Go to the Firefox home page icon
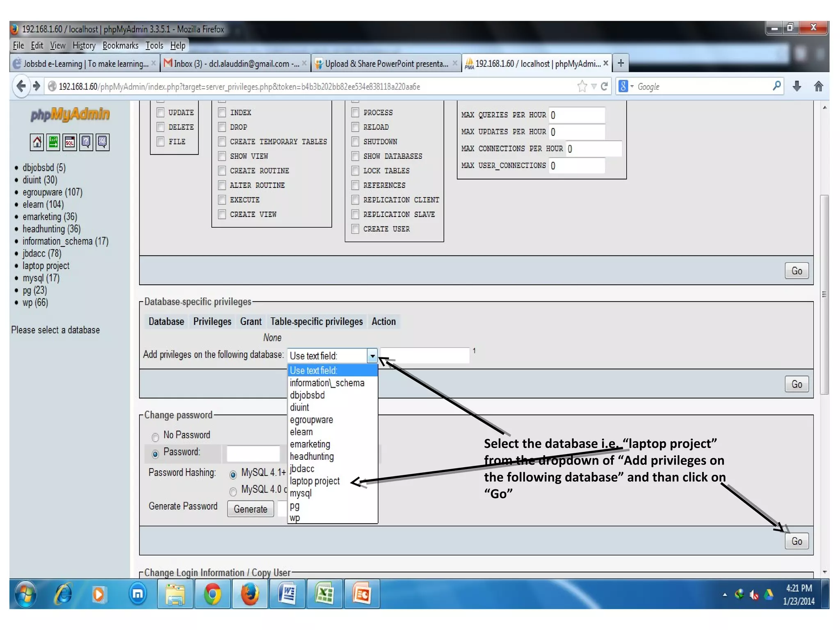The width and height of the screenshot is (840, 630). tap(818, 86)
